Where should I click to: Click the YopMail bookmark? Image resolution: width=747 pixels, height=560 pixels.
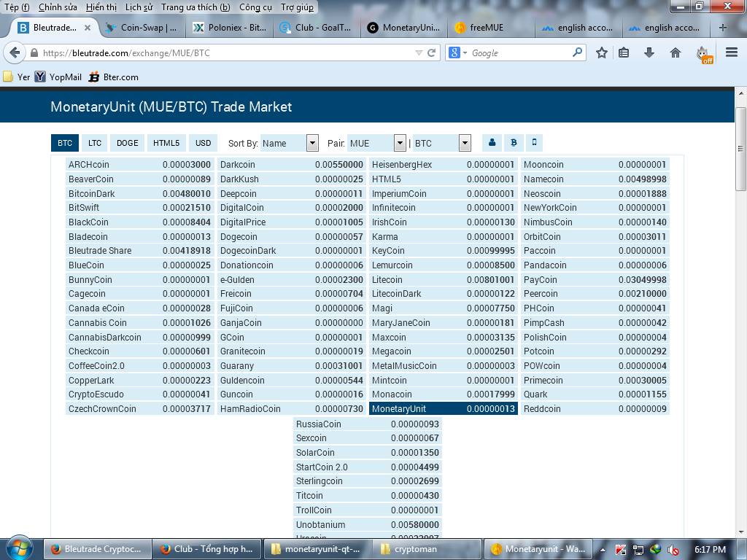pos(58,77)
